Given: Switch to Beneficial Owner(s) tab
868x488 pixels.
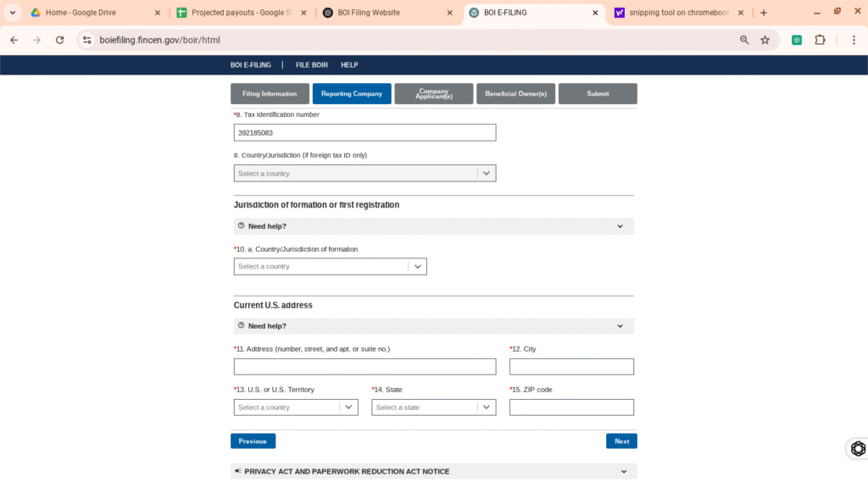Looking at the screenshot, I should (x=515, y=94).
